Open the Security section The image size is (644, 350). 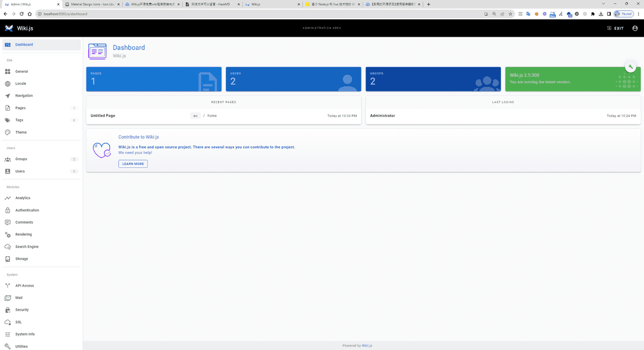tap(22, 310)
